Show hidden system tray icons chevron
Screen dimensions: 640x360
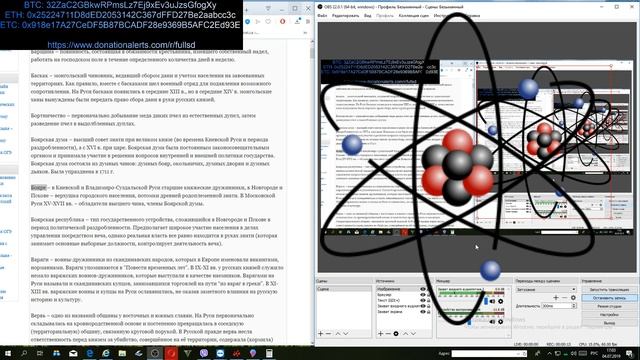[549, 353]
